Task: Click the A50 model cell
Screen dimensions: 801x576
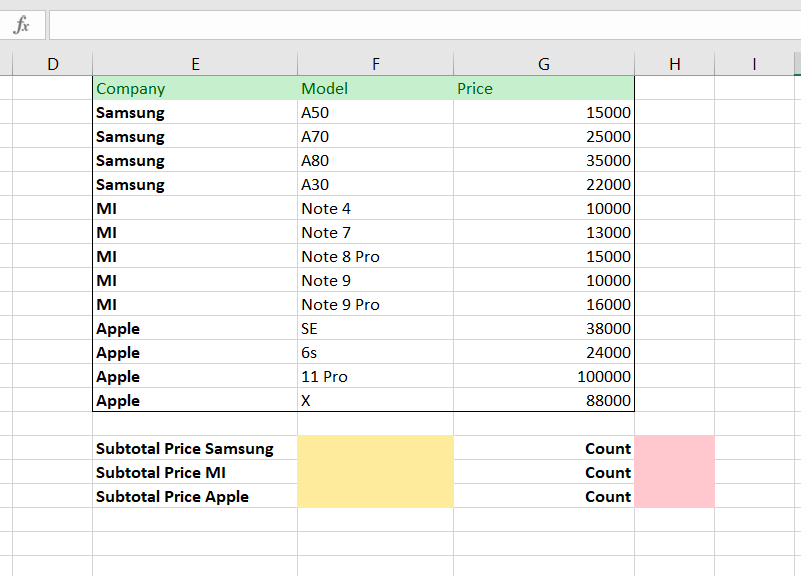Action: [375, 112]
